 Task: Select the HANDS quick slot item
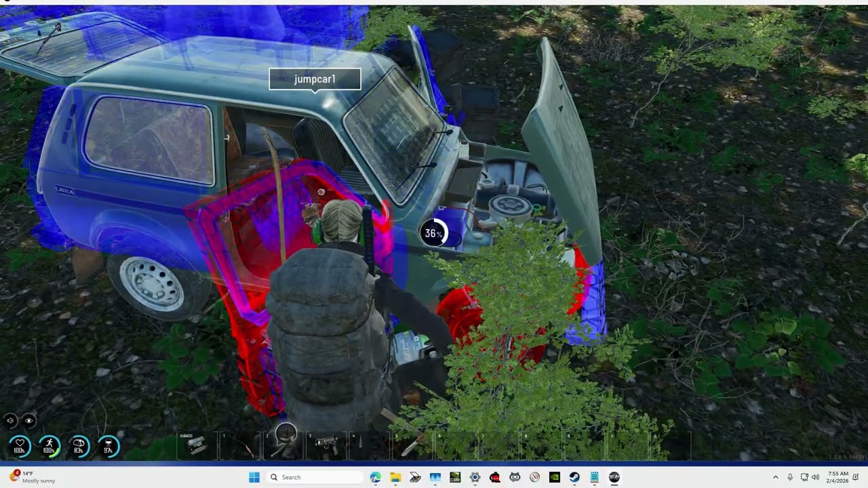tap(197, 445)
